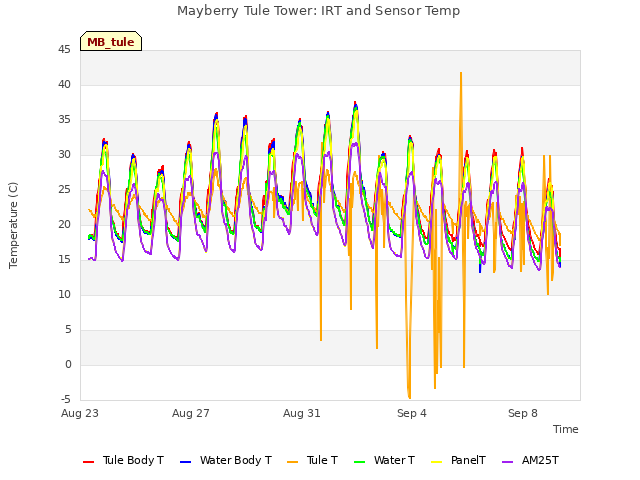640x480 pixels.
Task: Click the 30 y-axis tick label
Action: 64,155
